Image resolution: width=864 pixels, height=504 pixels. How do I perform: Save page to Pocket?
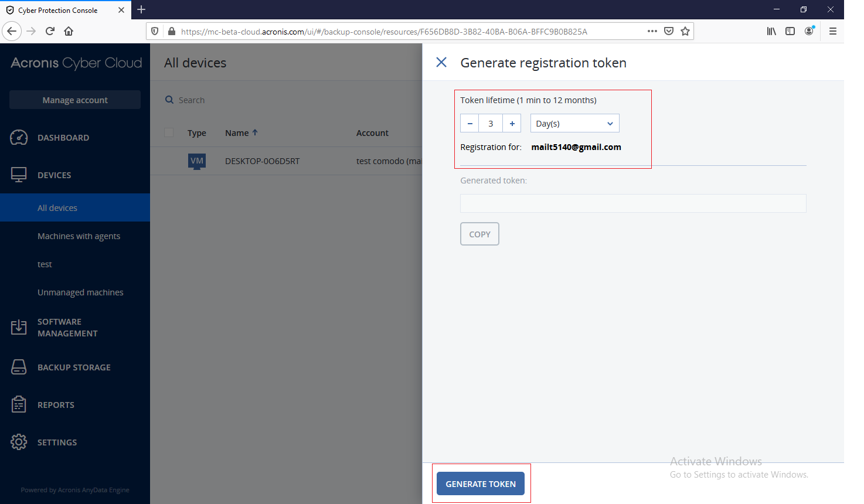[x=669, y=31]
